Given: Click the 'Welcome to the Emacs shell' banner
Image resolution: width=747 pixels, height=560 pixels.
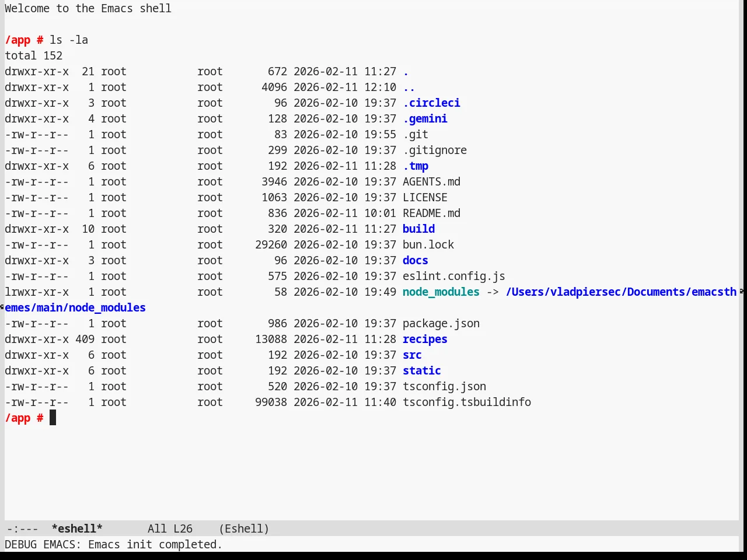Looking at the screenshot, I should coord(88,8).
